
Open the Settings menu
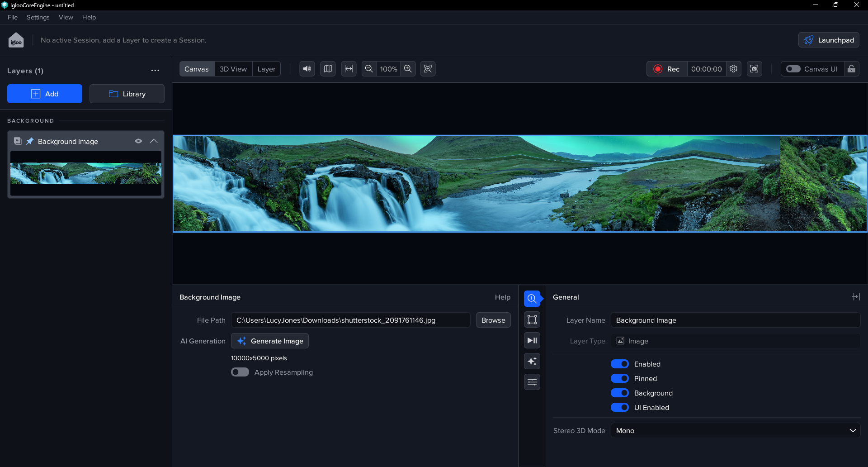tap(38, 17)
